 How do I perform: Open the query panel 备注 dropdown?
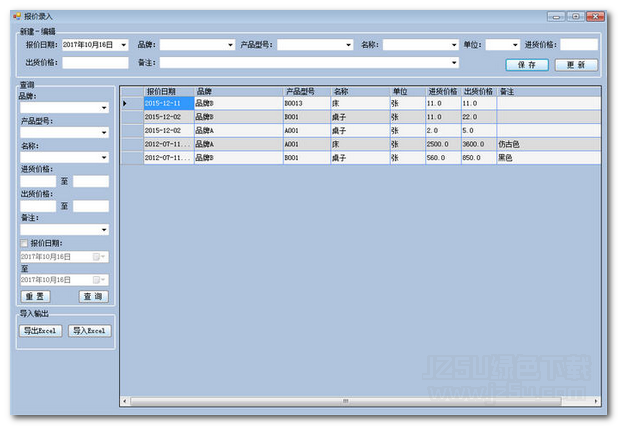(x=104, y=230)
